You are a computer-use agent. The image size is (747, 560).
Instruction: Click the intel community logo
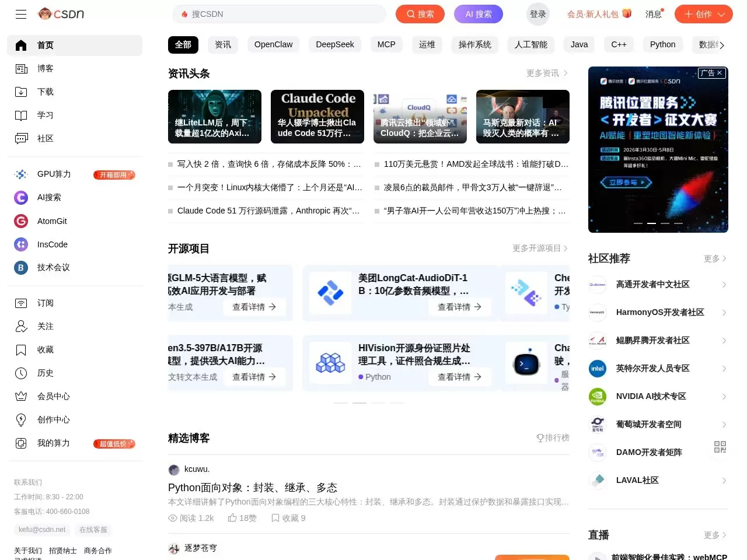[x=598, y=369]
